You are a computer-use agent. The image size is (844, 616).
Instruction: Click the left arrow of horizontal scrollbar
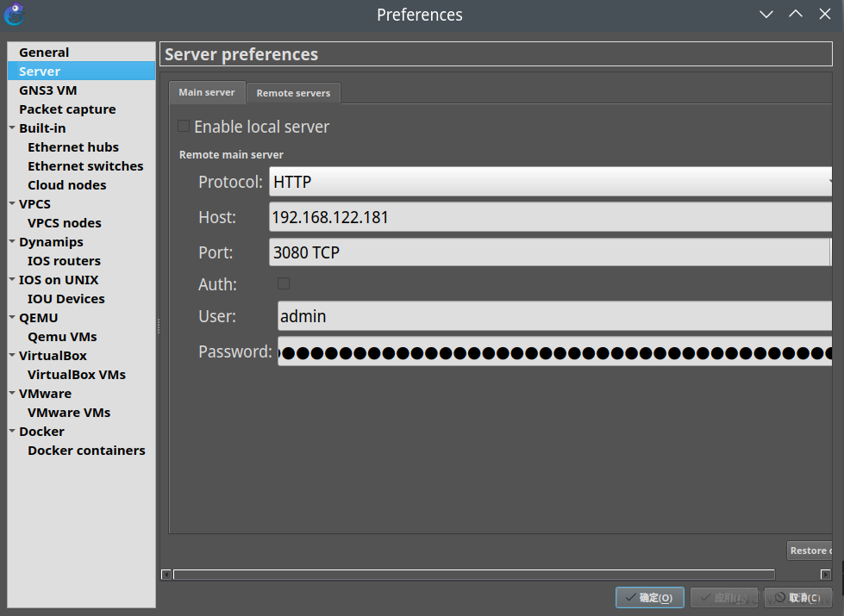pyautogui.click(x=166, y=575)
